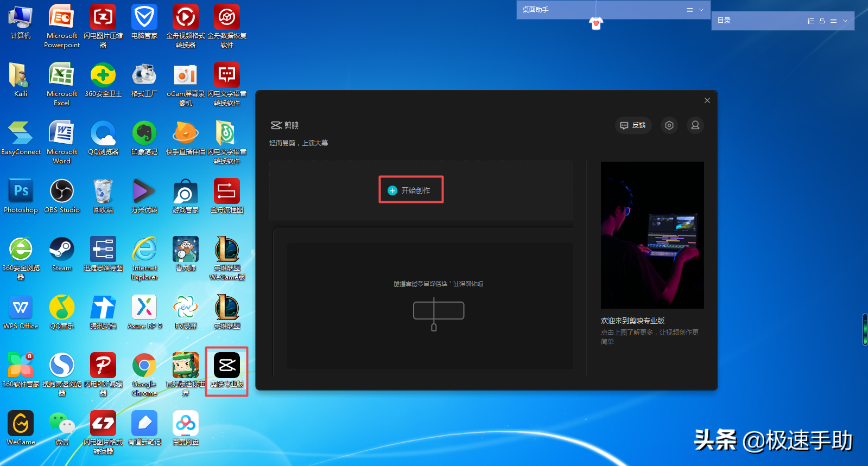
Task: Select the Axure RP 9 icon
Action: (144, 312)
